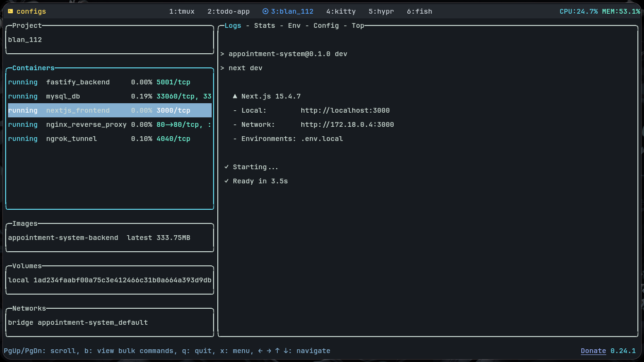This screenshot has width=644, height=362.
Task: Click the Next.js triangle logo in logs
Action: pos(235,96)
